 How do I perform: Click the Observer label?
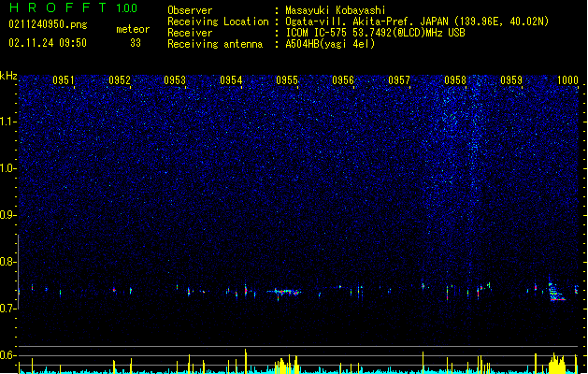pos(190,10)
